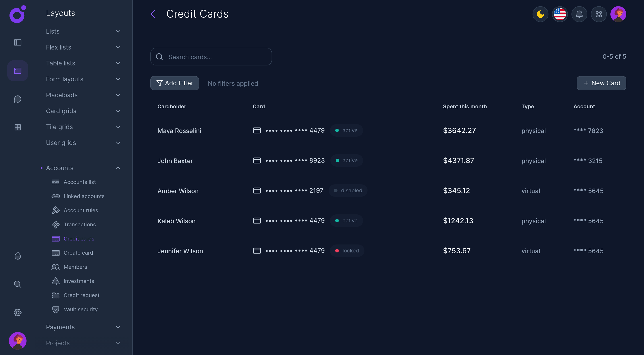Image resolution: width=644 pixels, height=355 pixels.
Task: Select the Linked accounts entry
Action: tap(84, 196)
